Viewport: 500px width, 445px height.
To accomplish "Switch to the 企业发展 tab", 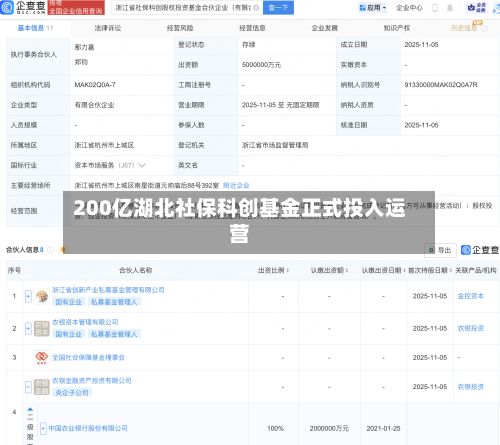I will point(325,28).
